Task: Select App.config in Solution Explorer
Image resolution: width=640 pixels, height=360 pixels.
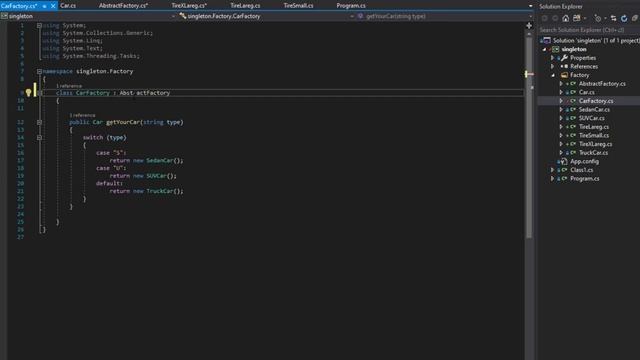Action: 584,161
